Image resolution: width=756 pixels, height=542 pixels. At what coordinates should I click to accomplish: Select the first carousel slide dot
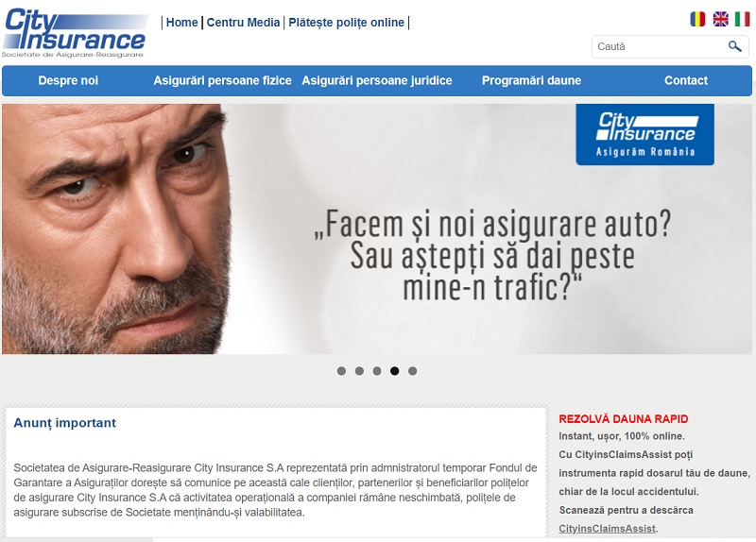(x=341, y=371)
